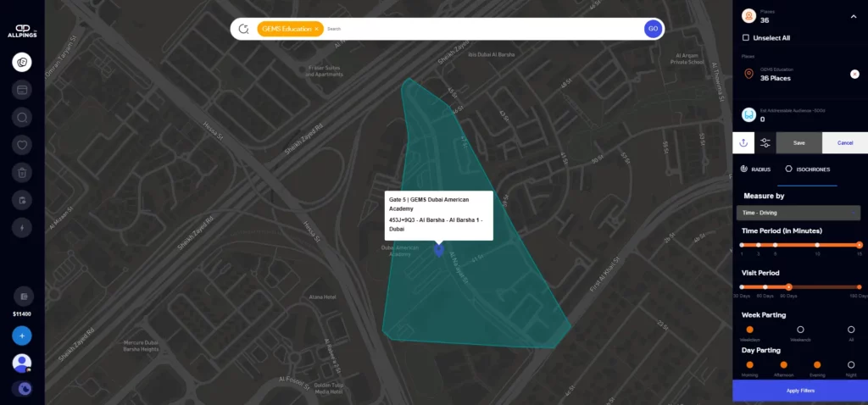Toggle Night day parting

pyautogui.click(x=851, y=364)
